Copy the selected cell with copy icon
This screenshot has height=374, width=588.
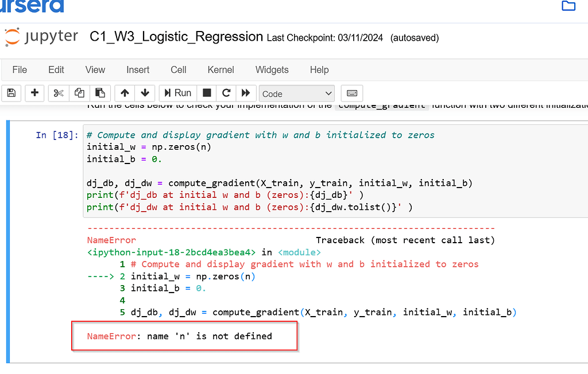79,93
